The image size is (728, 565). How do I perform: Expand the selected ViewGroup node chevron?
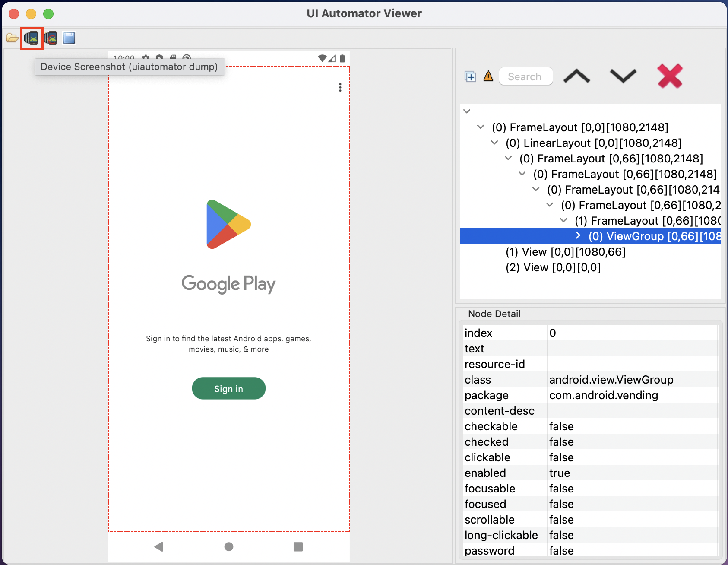click(x=578, y=235)
